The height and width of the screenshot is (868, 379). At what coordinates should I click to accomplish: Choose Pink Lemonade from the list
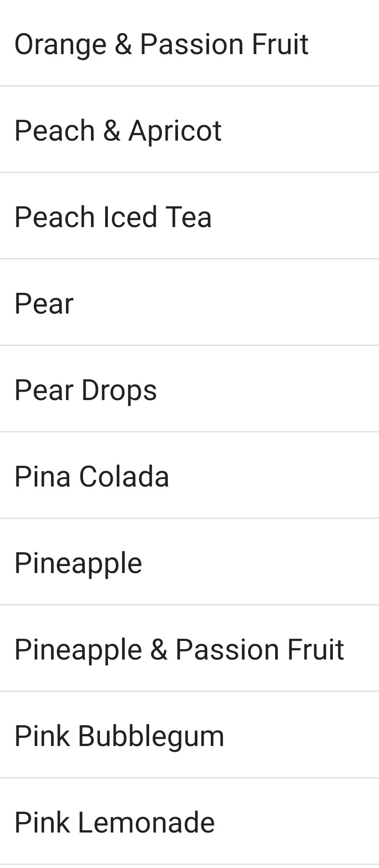(x=114, y=822)
